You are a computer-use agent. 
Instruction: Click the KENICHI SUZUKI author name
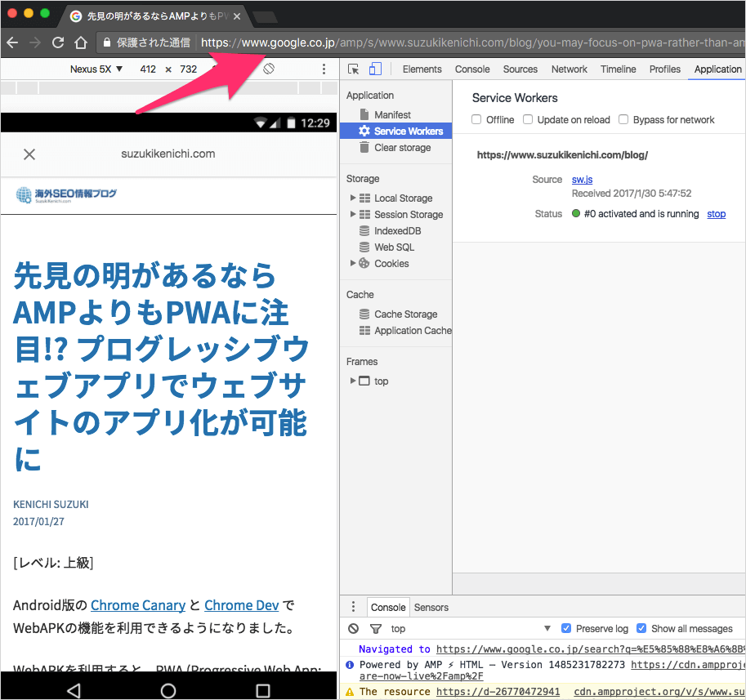[x=51, y=504]
